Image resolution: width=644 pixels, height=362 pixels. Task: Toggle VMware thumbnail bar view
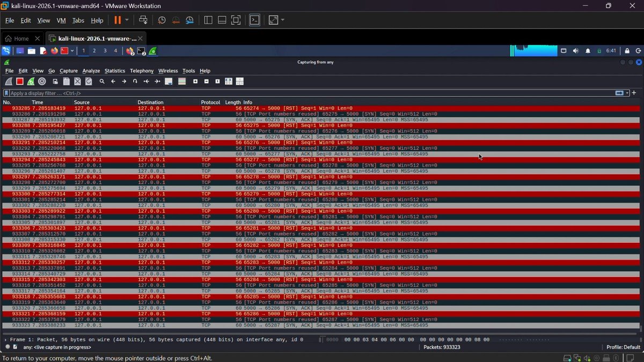(x=222, y=20)
